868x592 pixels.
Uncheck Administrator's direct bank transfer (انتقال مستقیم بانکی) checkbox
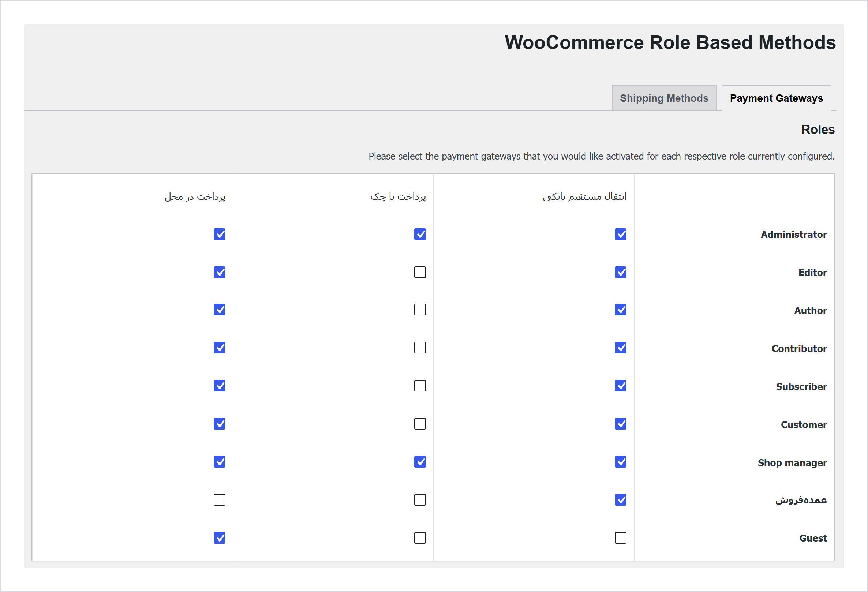[x=620, y=234]
